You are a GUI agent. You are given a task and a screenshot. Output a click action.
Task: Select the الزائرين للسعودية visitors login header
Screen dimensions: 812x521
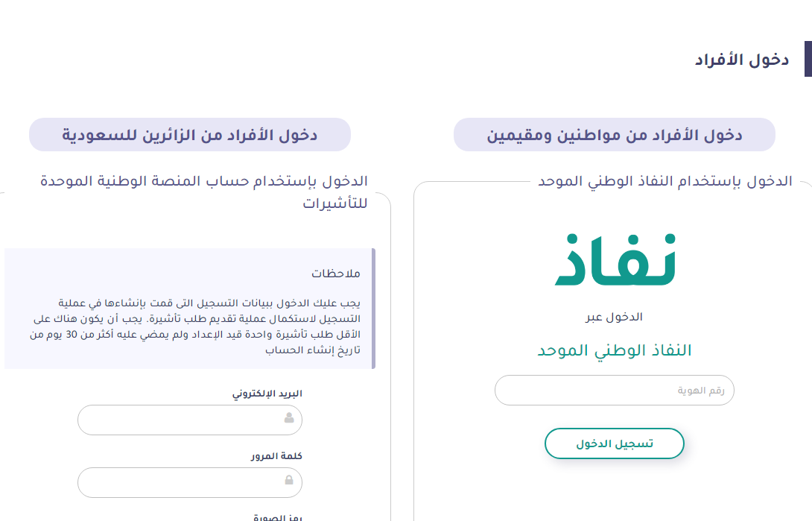tap(189, 135)
